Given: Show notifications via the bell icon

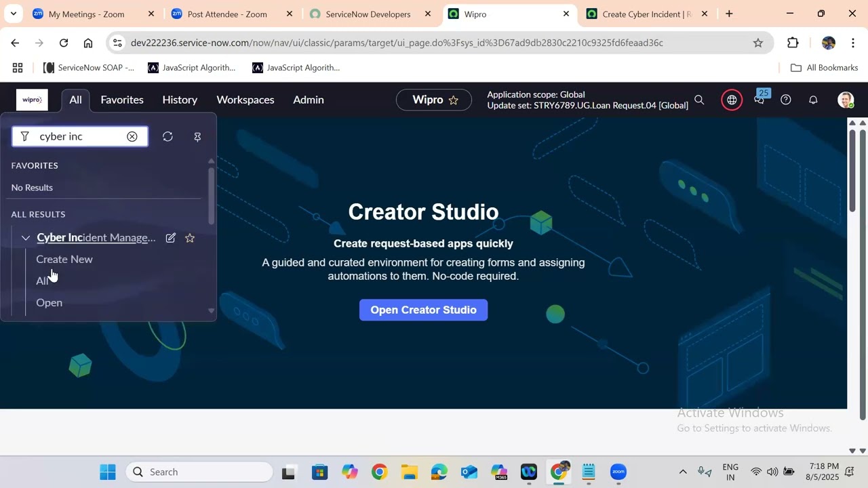Looking at the screenshot, I should [x=813, y=100].
